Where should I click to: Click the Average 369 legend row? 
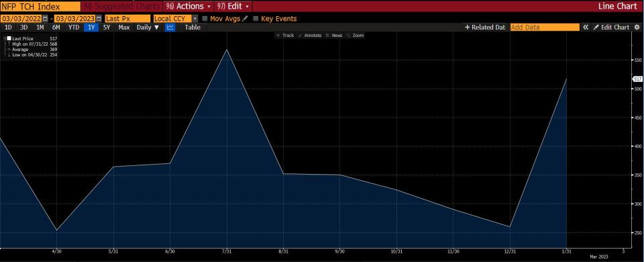tap(32, 49)
